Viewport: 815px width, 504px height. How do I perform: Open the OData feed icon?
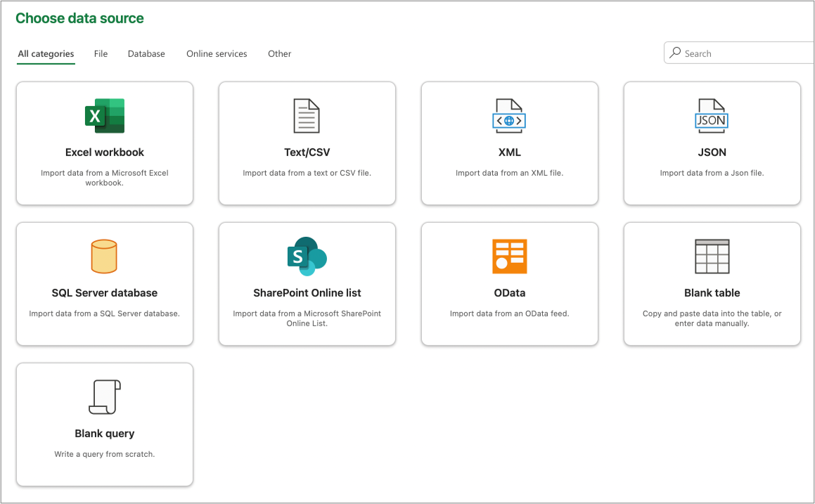coord(509,256)
